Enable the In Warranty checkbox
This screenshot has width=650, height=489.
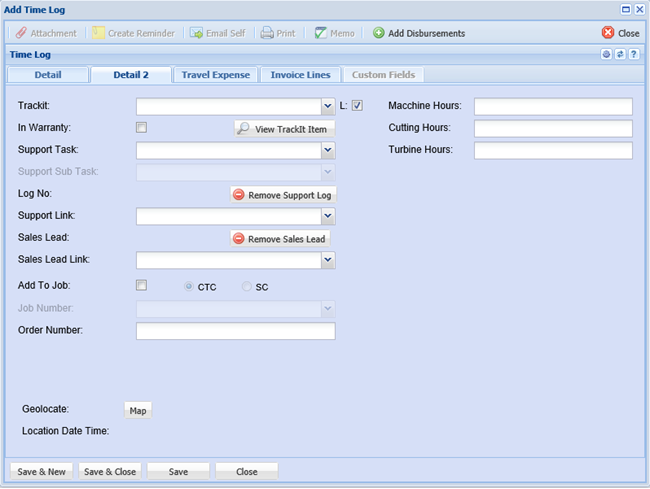coord(141,128)
